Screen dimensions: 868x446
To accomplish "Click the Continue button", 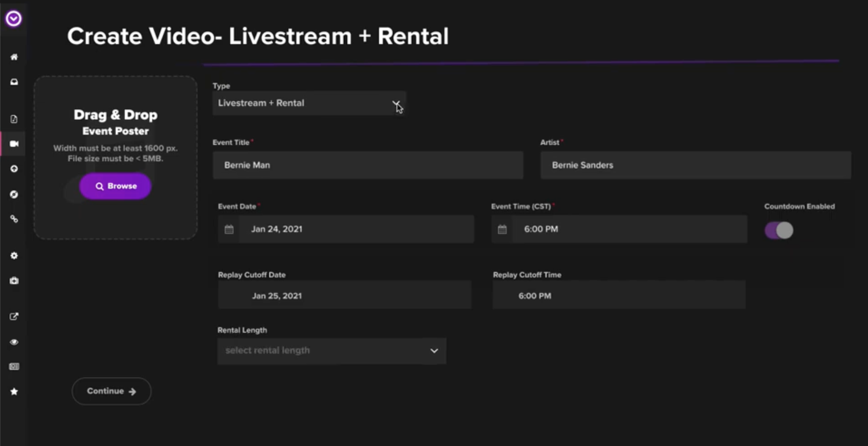I will (111, 391).
